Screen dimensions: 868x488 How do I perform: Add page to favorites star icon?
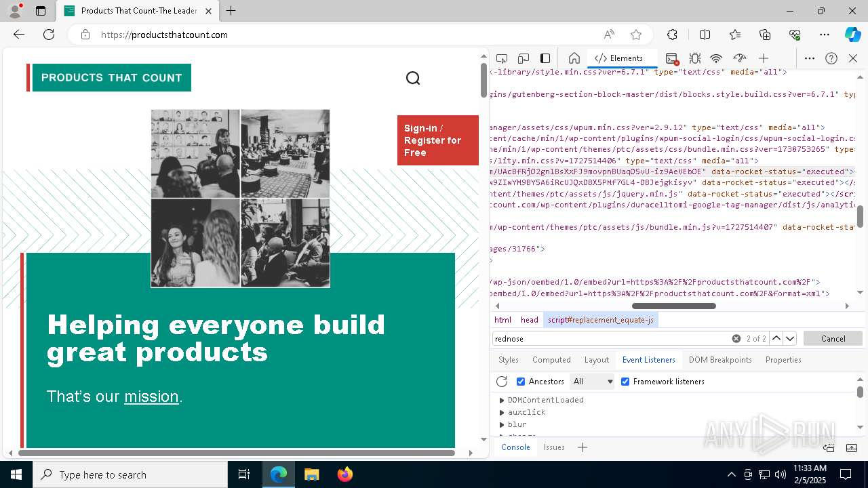pyautogui.click(x=635, y=35)
